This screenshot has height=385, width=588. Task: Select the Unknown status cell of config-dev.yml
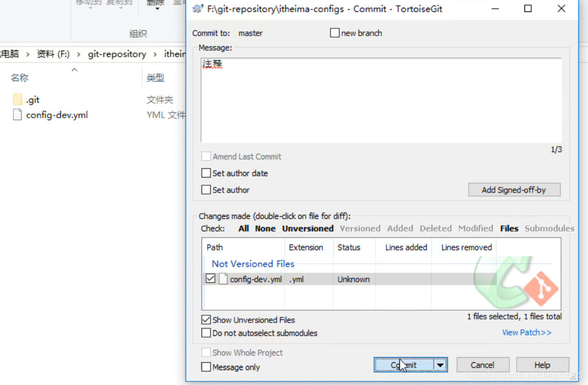click(353, 279)
